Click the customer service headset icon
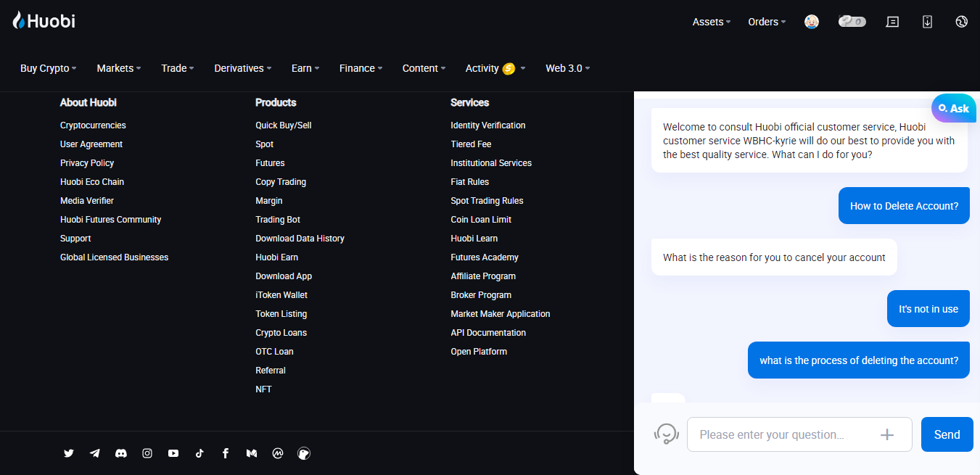980x475 pixels. 667,434
